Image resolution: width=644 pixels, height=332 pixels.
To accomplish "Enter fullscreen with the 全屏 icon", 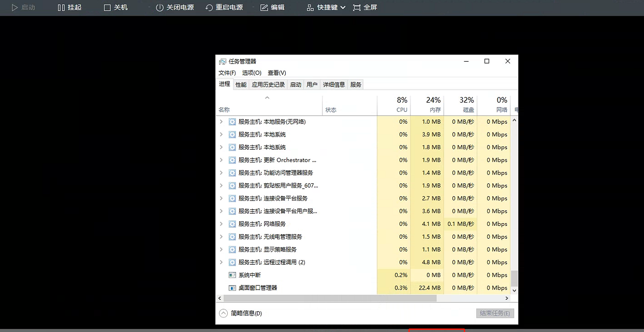I will click(357, 8).
